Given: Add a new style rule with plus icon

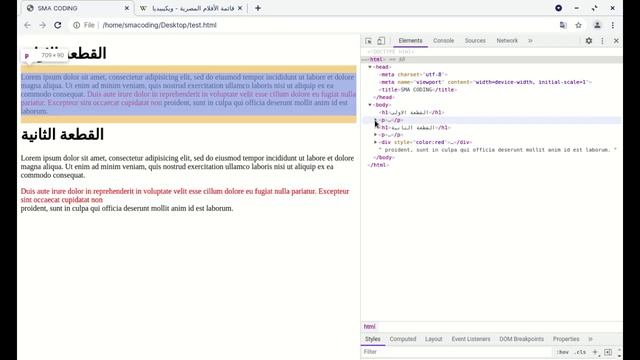Looking at the screenshot, I should 595,352.
